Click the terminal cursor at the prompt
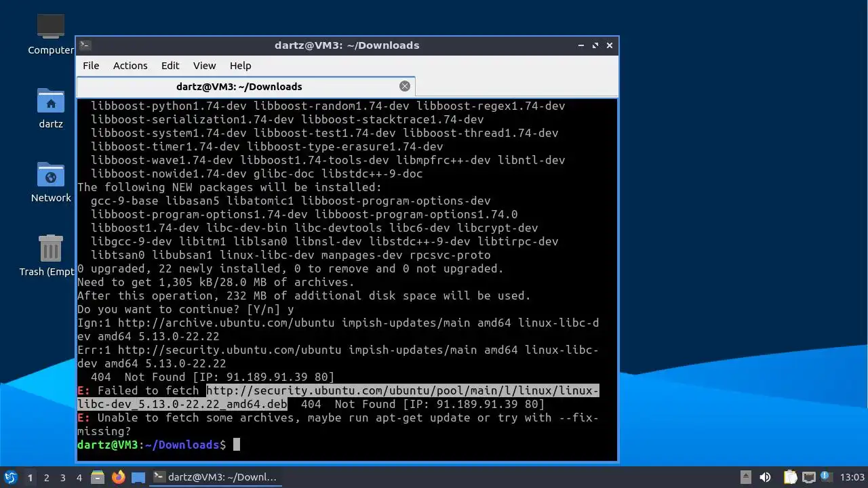 point(237,445)
